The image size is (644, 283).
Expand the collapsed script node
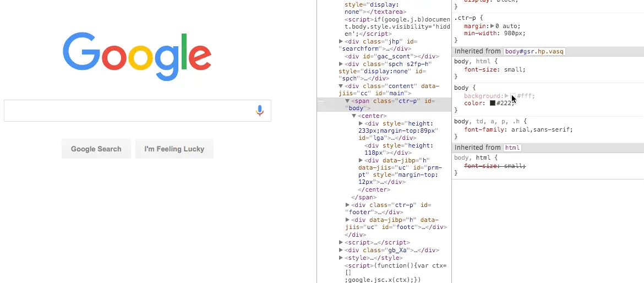(341, 242)
